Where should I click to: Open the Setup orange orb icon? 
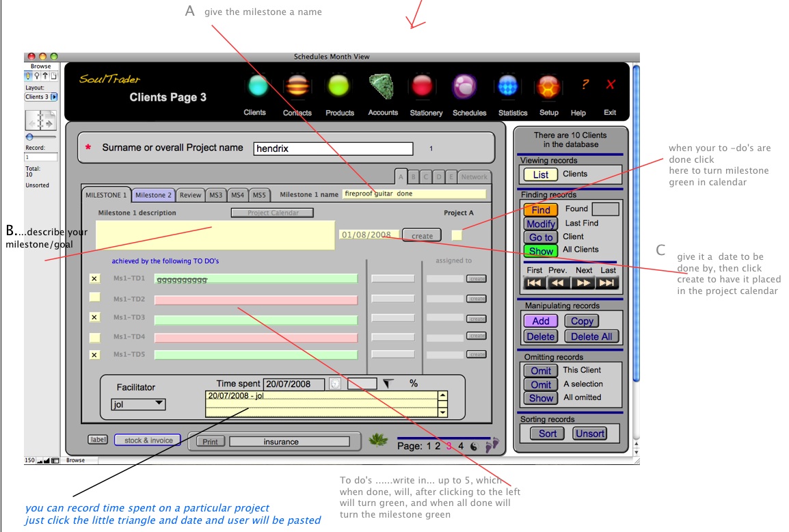[548, 87]
